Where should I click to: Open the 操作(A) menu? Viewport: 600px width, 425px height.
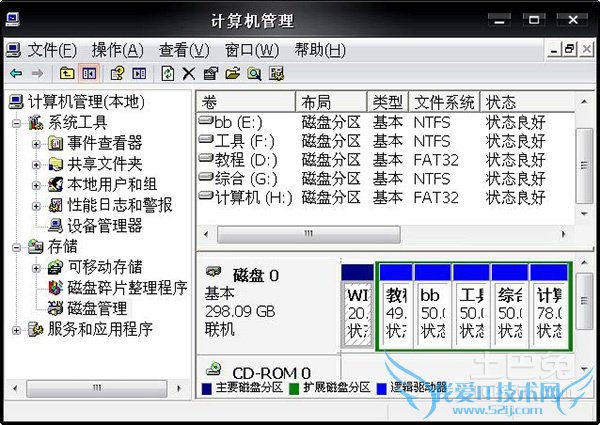coord(117,50)
